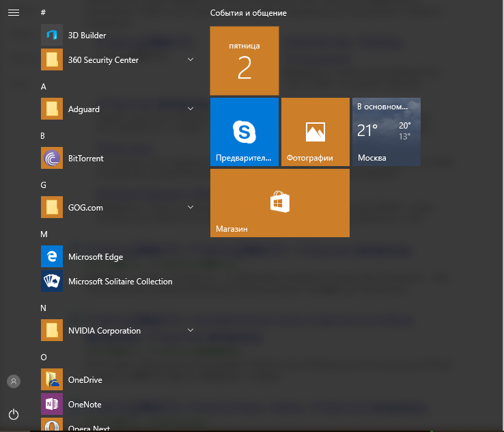504x432 pixels.
Task: Open the hamburger menu at top left
Action: click(14, 12)
